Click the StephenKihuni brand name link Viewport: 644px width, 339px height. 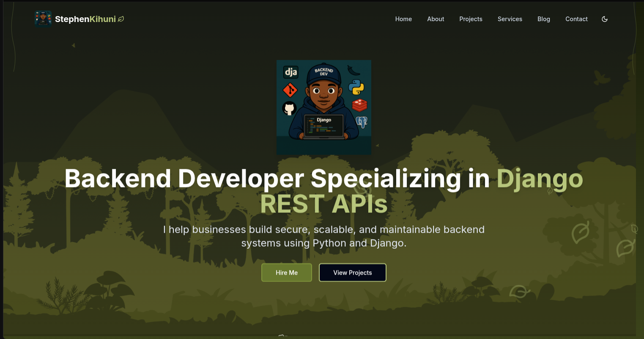point(85,19)
